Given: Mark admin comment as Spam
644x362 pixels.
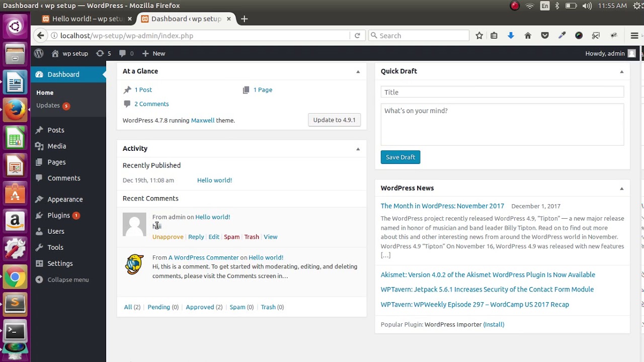Looking at the screenshot, I should click(231, 237).
